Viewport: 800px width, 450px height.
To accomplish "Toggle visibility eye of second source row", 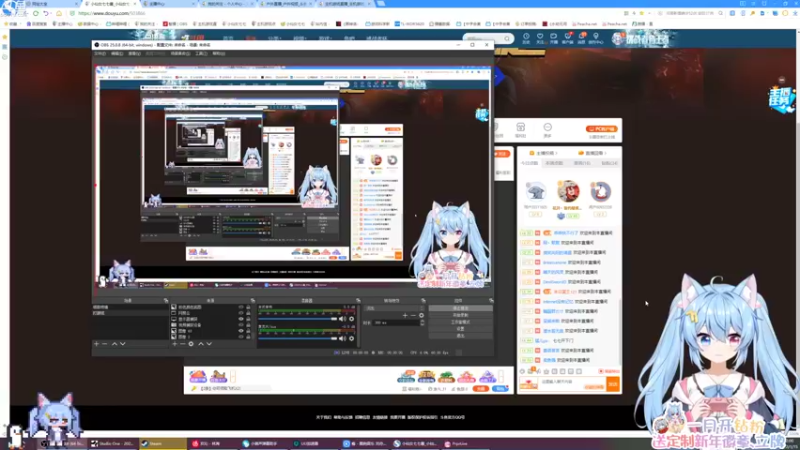I will [x=241, y=313].
